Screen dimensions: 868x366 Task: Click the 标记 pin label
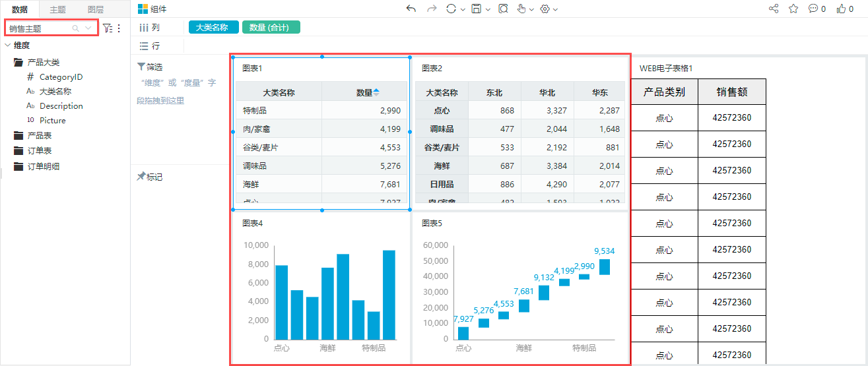(x=150, y=177)
